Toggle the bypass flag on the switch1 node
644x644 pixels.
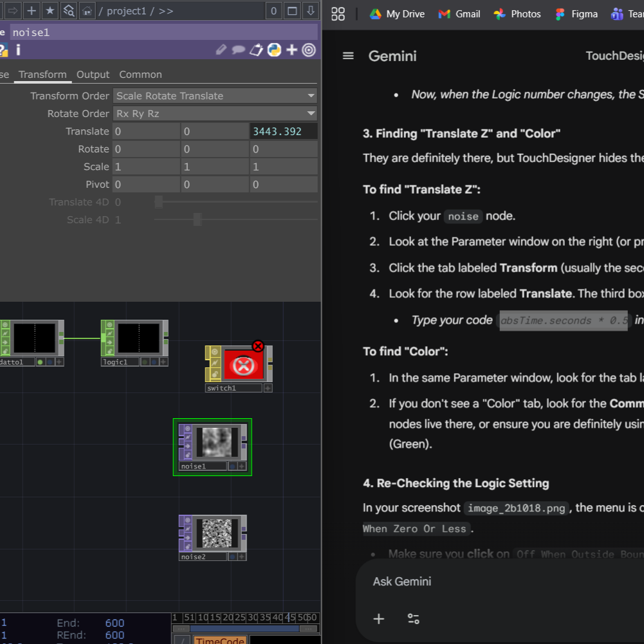(x=215, y=362)
